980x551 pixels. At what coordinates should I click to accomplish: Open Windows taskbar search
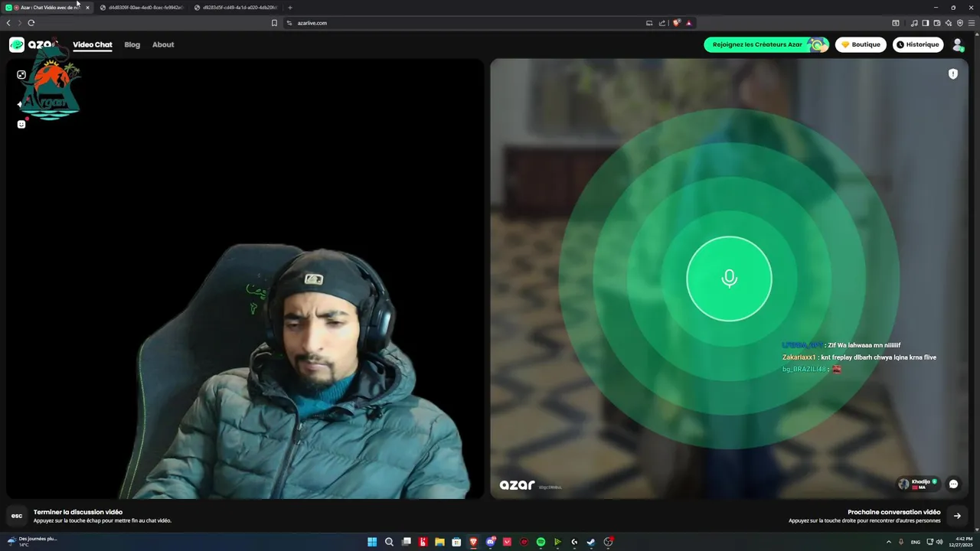[x=389, y=542]
